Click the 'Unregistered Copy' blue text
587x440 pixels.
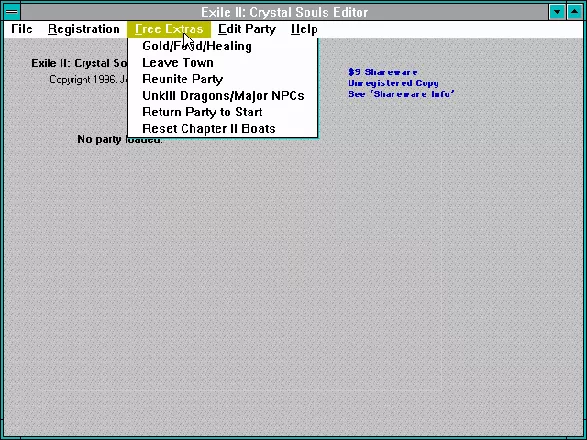point(393,83)
